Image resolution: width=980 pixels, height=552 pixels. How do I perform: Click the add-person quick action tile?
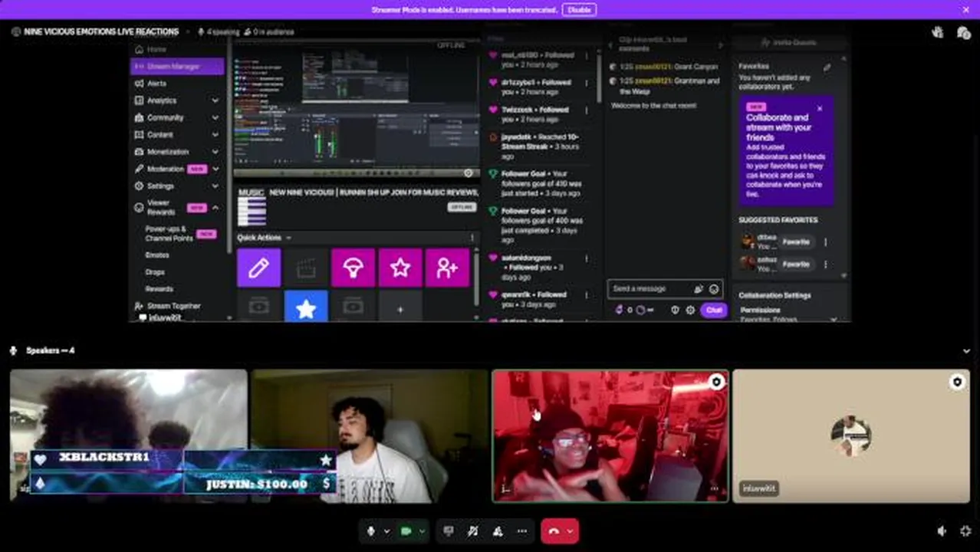(447, 268)
